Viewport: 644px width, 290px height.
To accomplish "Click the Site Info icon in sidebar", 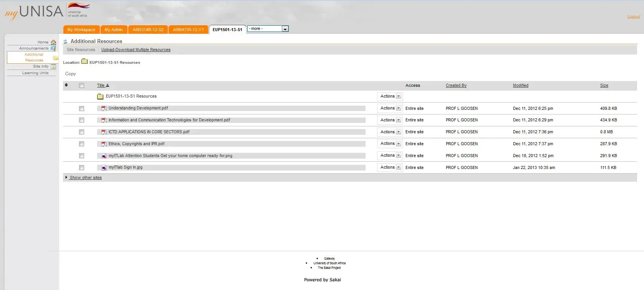I will coord(53,66).
